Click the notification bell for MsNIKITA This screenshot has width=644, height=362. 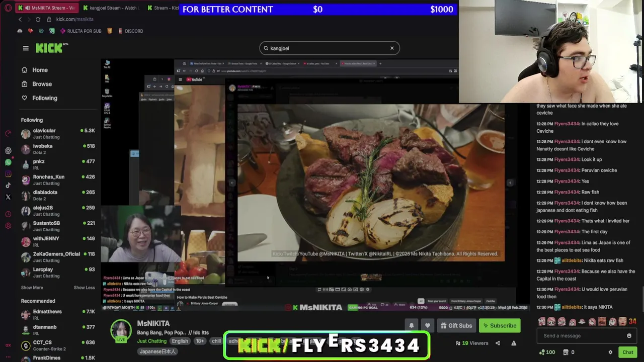[411, 326]
